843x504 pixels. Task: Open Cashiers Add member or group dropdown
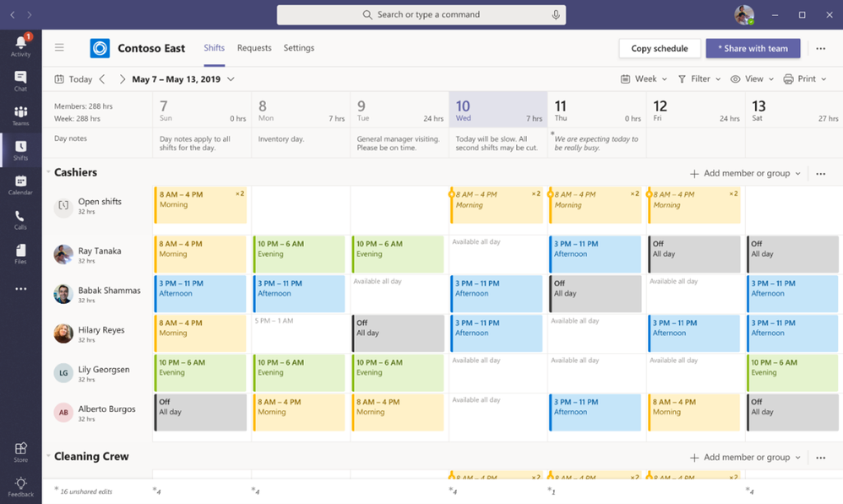pyautogui.click(x=745, y=174)
